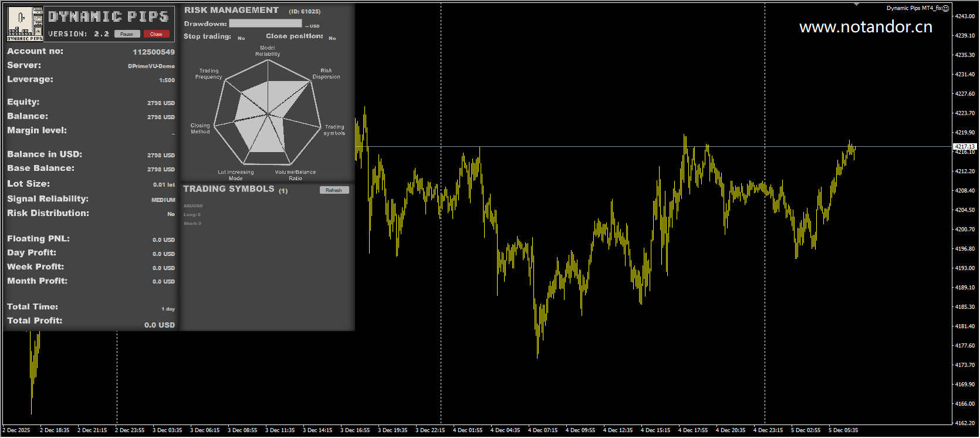This screenshot has width=980, height=438.
Task: Click the leverage value 1:500
Action: tap(167, 80)
